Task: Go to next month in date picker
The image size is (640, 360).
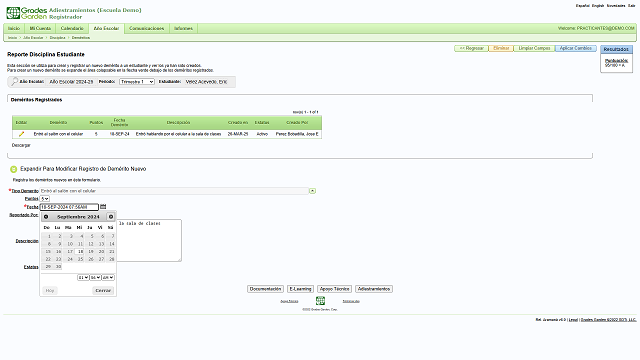Action: point(111,217)
